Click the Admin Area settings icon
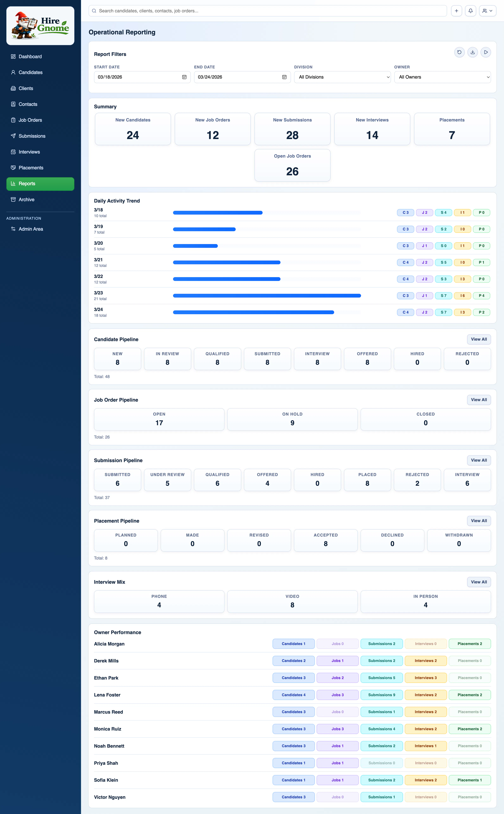Viewport: 504px width, 814px height. (x=13, y=229)
